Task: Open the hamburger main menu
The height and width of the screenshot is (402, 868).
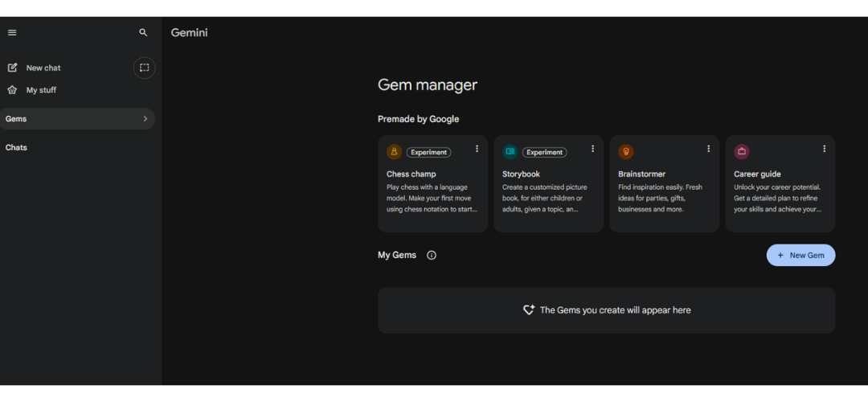Action: (12, 33)
